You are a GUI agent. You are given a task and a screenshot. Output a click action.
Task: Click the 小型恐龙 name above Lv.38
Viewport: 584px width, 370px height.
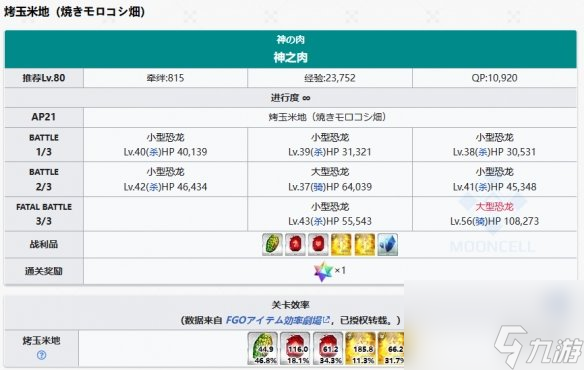click(x=494, y=137)
